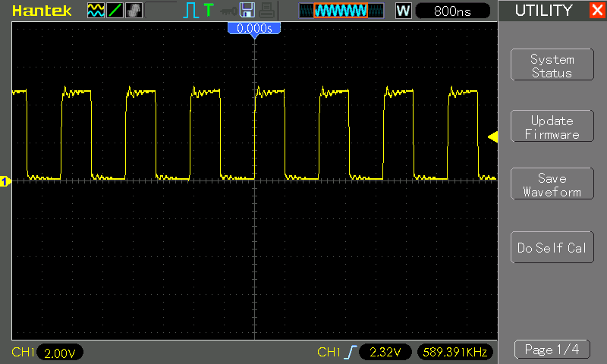Viewport: 607px width, 364px height.
Task: Click the 2.32V trigger level readout
Action: click(385, 353)
